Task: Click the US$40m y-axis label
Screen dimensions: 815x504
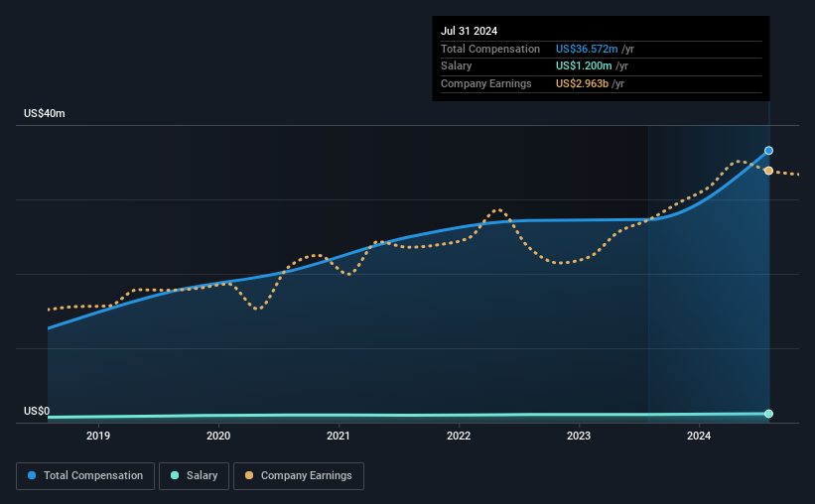Action: (x=45, y=113)
